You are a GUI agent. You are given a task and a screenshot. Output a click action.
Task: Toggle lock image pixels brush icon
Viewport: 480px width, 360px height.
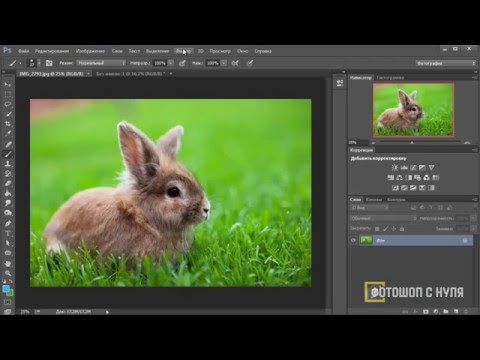(385, 229)
